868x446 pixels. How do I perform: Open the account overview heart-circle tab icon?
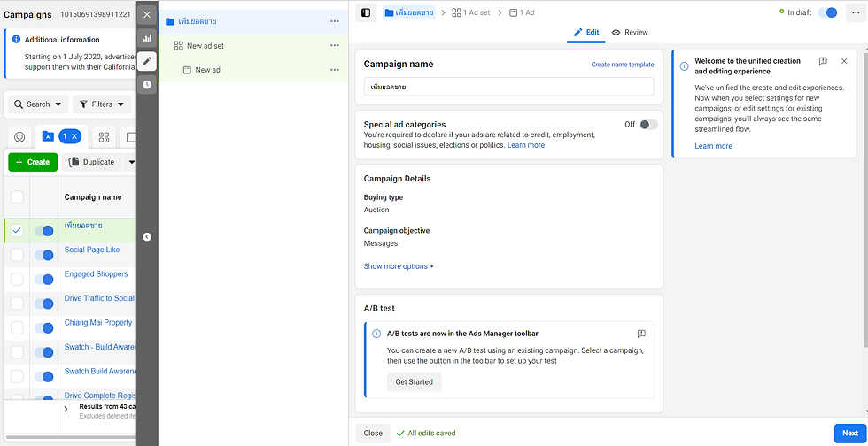tap(19, 137)
